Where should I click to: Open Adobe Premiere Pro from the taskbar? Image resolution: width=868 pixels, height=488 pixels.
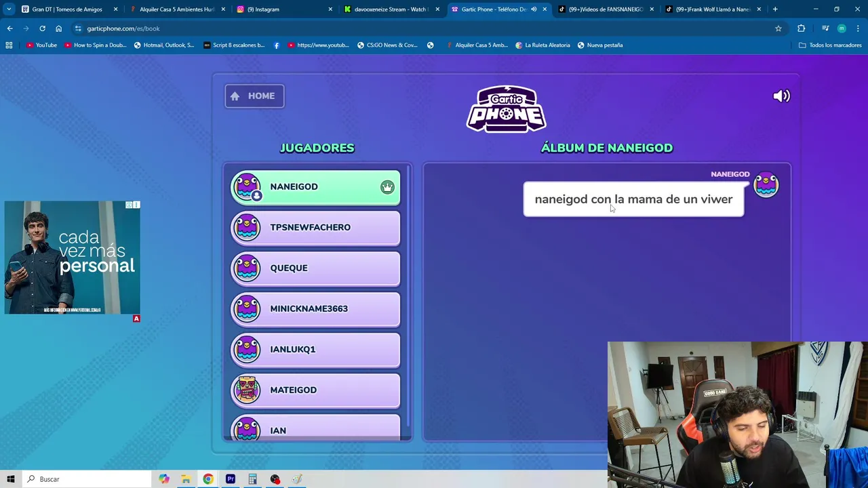231,479
